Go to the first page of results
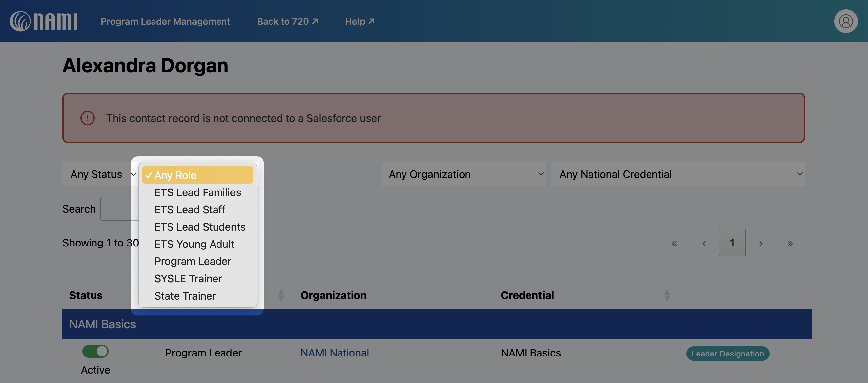Screen dimensions: 868x383 (674, 243)
